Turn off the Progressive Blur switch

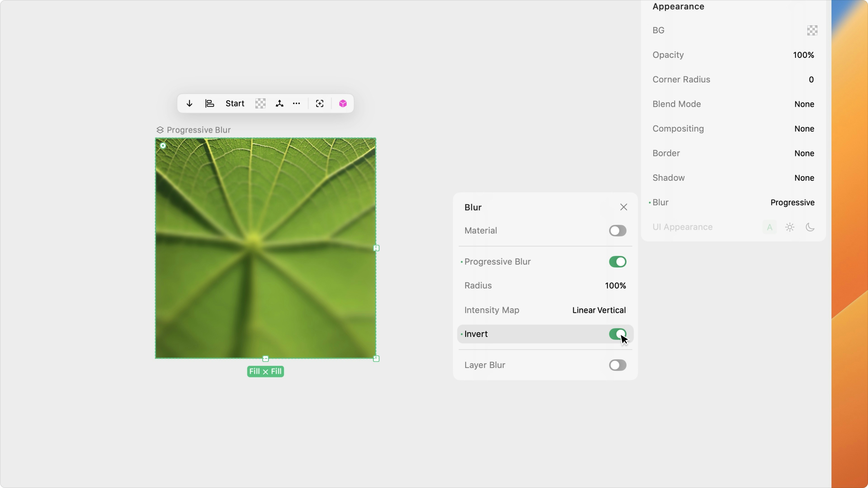point(617,262)
